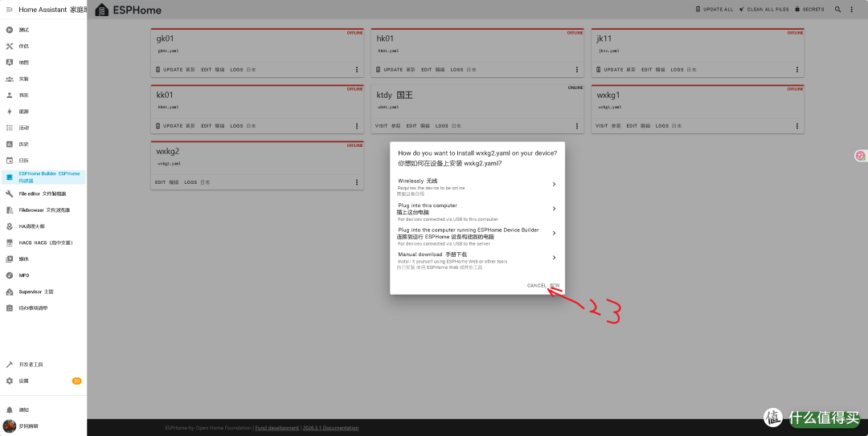Collapse the Home Assistant sidebar hamburger icon

(x=10, y=10)
